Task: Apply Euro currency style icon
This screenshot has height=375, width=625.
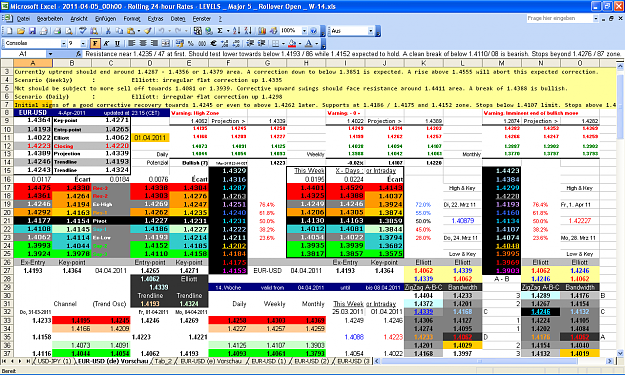Action: click(213, 43)
